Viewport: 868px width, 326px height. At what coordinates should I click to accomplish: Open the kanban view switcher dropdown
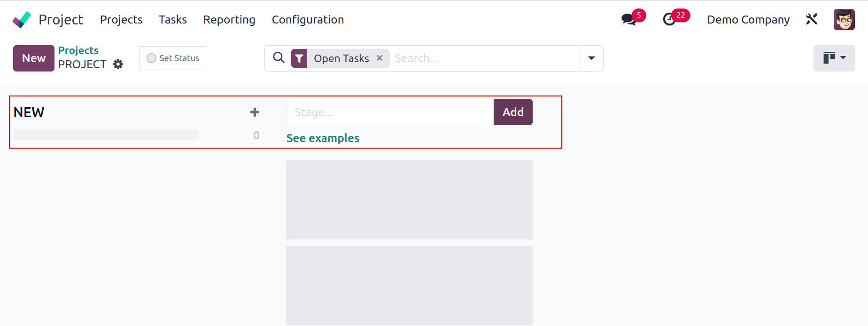point(834,58)
